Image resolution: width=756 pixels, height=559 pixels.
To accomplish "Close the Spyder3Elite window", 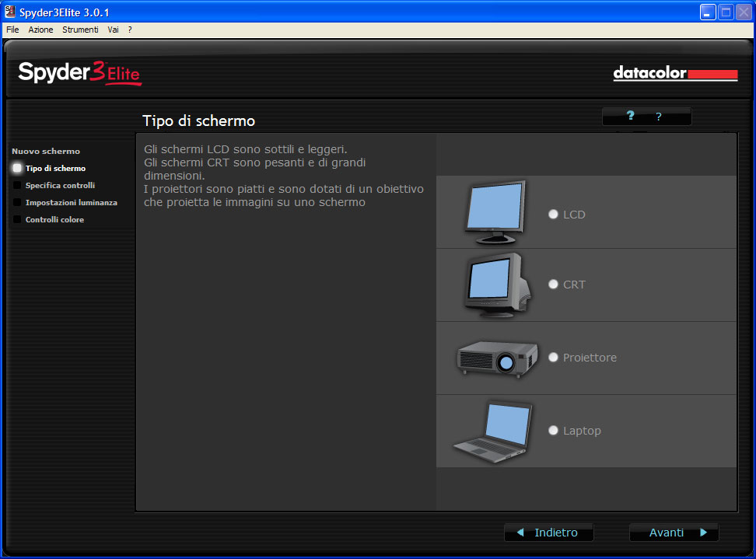I will (744, 12).
